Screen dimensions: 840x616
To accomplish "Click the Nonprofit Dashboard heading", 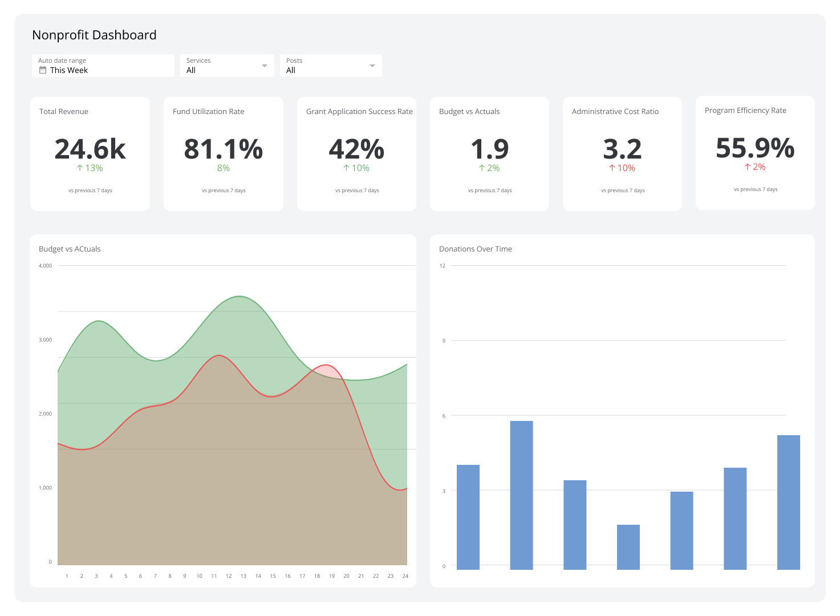I will click(94, 35).
